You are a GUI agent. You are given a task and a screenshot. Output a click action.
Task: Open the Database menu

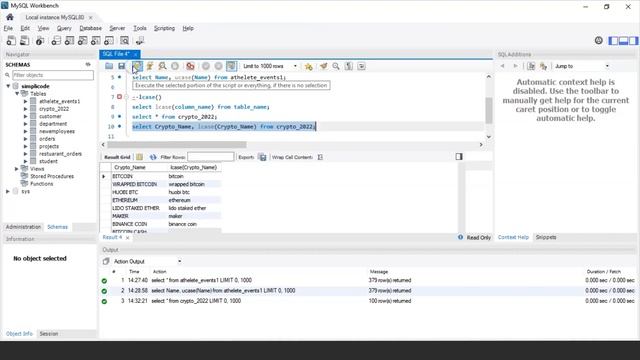[91, 28]
